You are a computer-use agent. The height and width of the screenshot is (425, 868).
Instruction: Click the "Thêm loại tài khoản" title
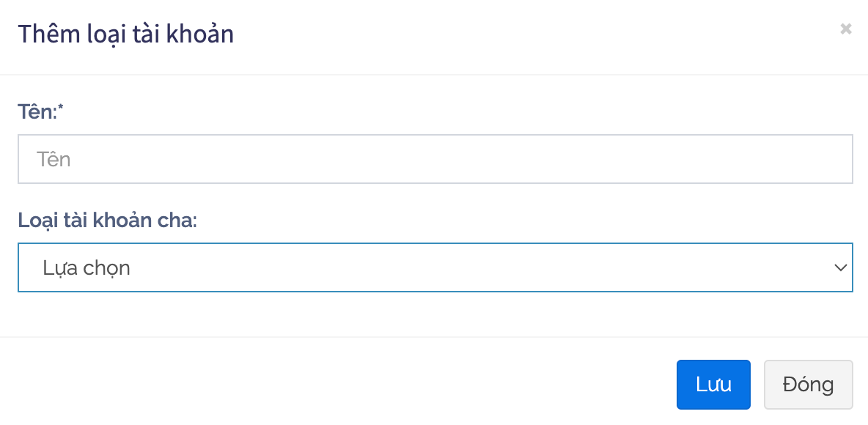point(125,34)
